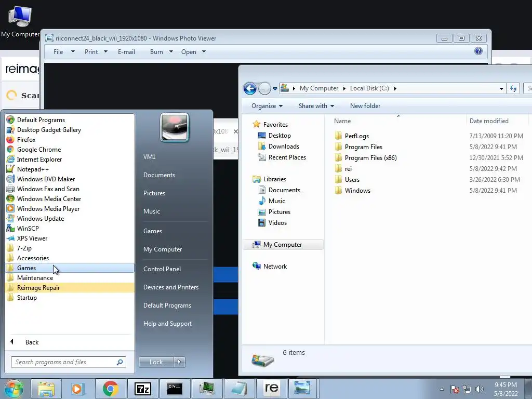Viewport: 532px width, 399px height.
Task: Open the Organize menu in Explorer
Action: point(267,106)
